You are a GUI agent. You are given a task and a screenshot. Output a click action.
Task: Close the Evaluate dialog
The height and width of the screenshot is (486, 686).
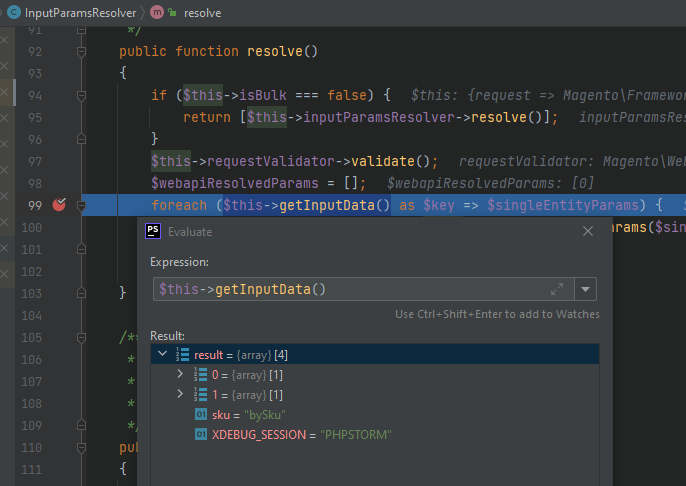tap(588, 231)
